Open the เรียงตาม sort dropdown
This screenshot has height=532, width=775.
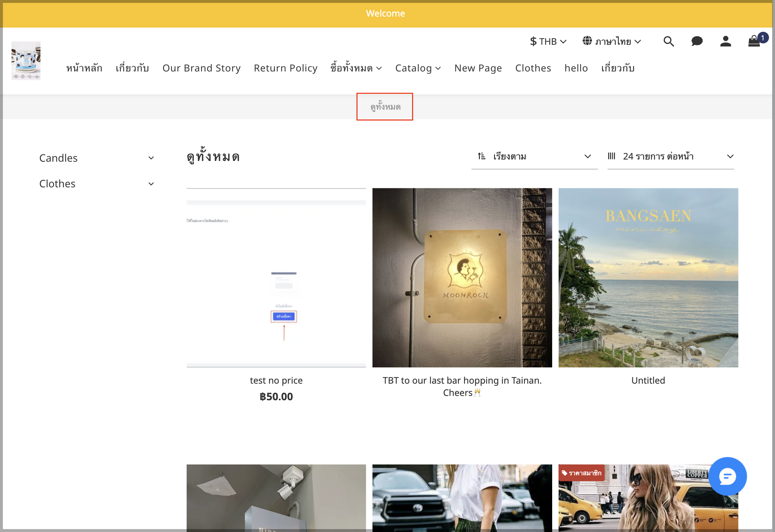[x=534, y=157]
